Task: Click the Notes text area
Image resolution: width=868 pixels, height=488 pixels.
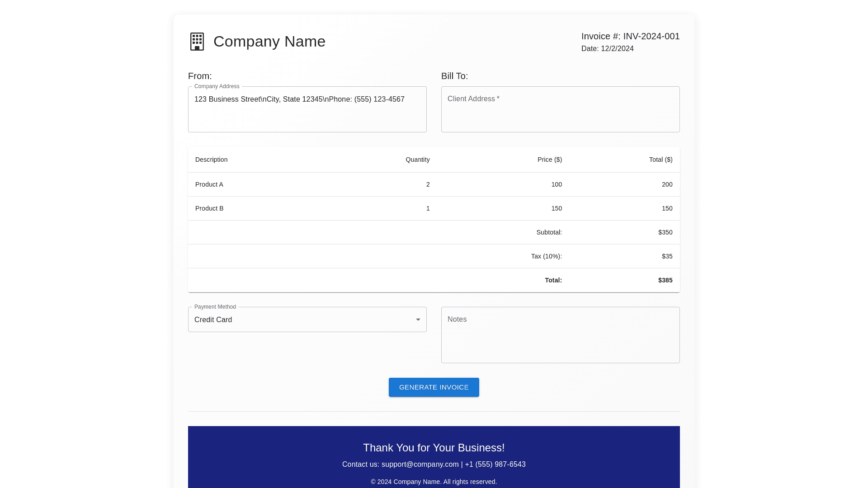Action: 560,335
